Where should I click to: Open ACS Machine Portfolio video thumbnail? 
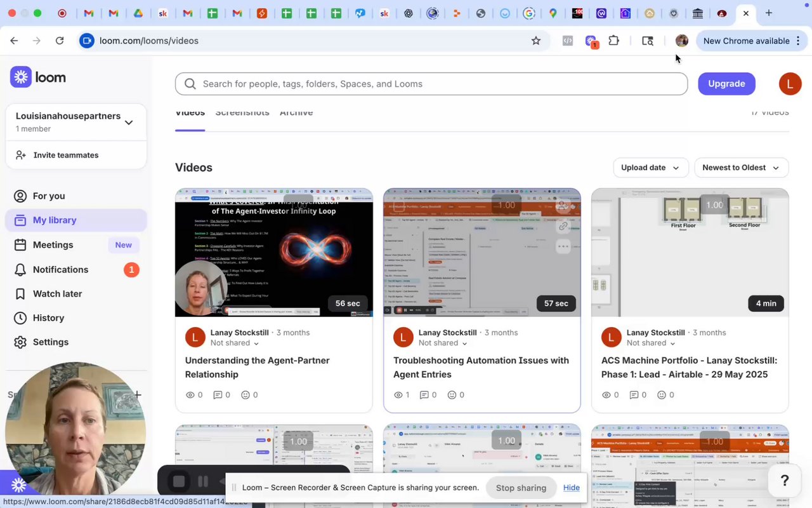(690, 253)
